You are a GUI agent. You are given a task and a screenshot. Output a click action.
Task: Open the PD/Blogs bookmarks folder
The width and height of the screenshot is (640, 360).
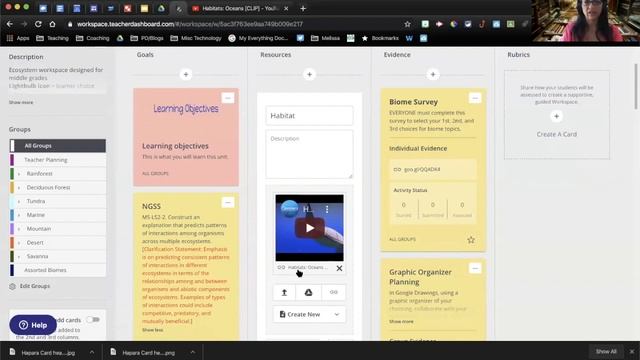pyautogui.click(x=147, y=38)
